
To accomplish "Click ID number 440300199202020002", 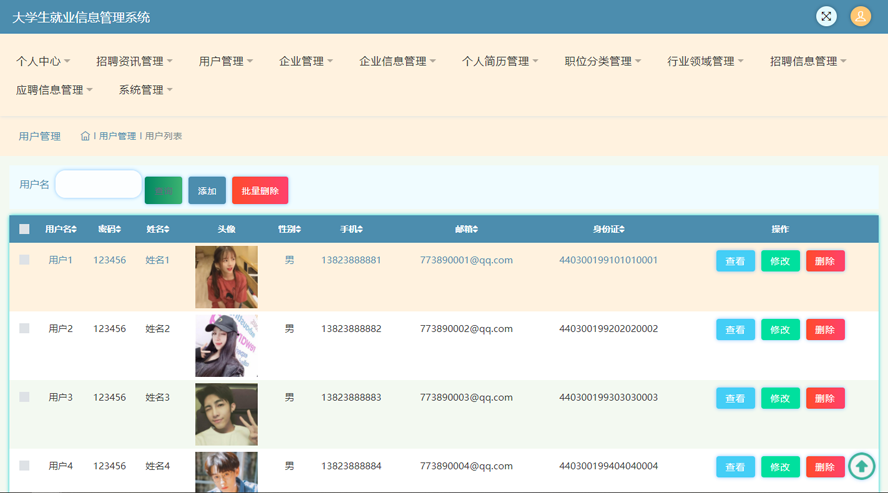I will point(608,329).
